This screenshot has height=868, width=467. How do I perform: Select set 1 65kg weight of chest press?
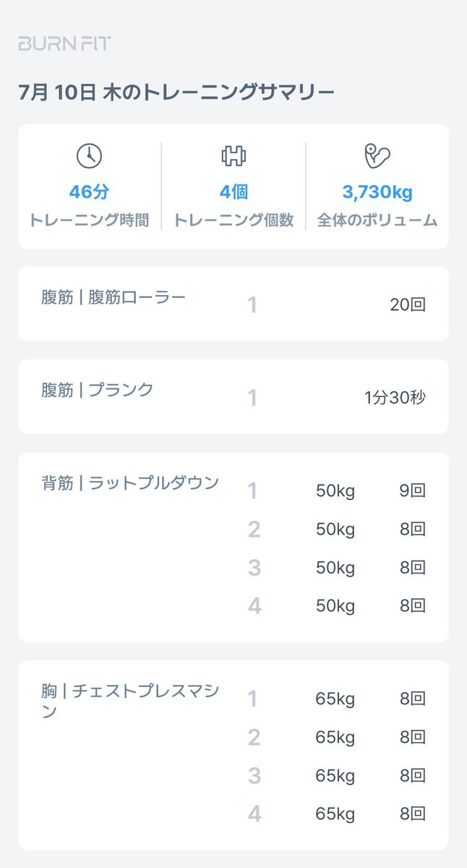coord(335,699)
